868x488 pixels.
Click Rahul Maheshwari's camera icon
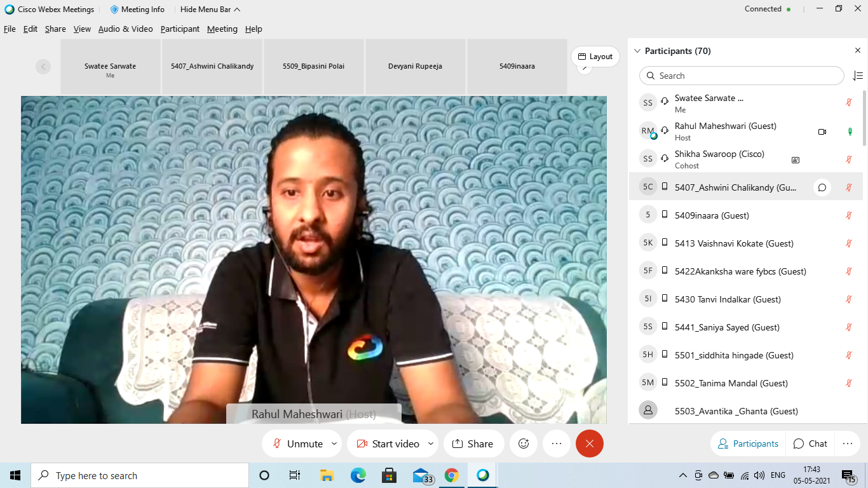point(822,131)
